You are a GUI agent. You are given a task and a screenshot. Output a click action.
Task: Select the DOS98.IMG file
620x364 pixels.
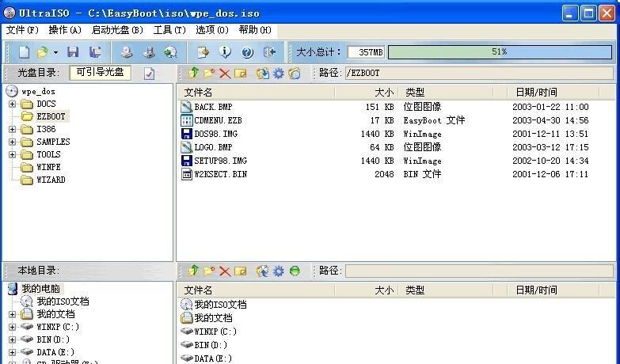click(x=216, y=134)
